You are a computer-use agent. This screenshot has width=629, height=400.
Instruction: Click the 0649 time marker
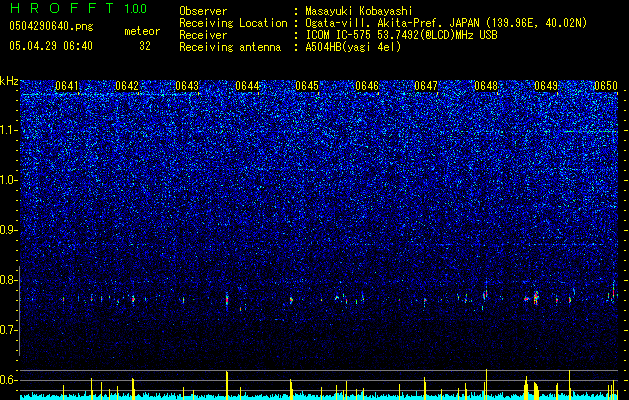coord(546,86)
